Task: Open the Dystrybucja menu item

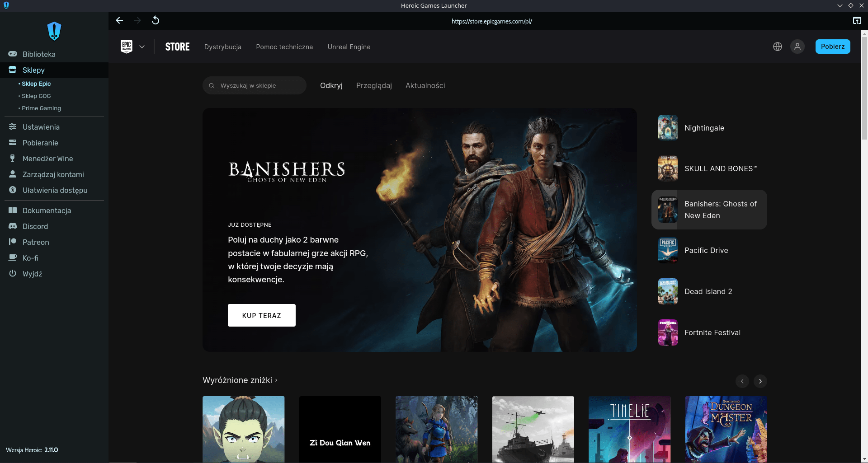Action: (x=223, y=47)
